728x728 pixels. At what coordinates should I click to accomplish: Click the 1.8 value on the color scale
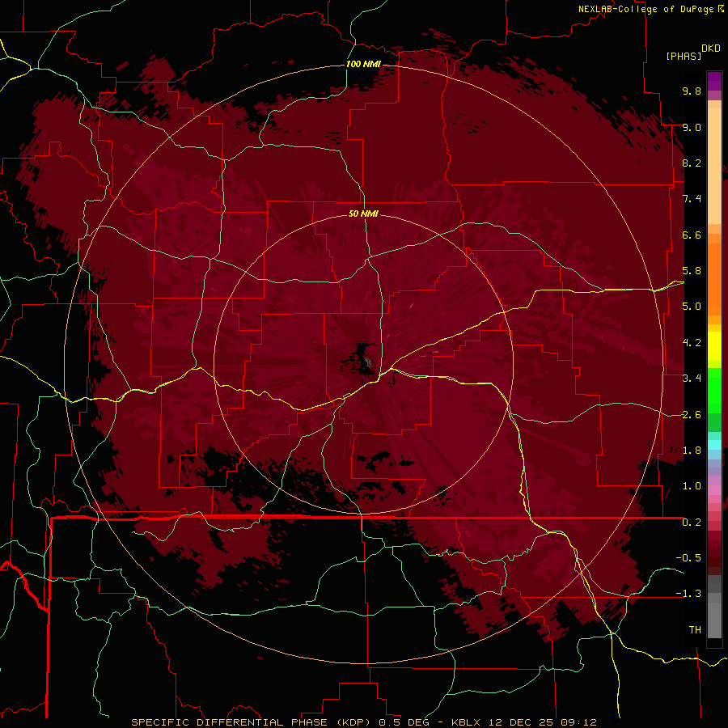[x=692, y=451]
